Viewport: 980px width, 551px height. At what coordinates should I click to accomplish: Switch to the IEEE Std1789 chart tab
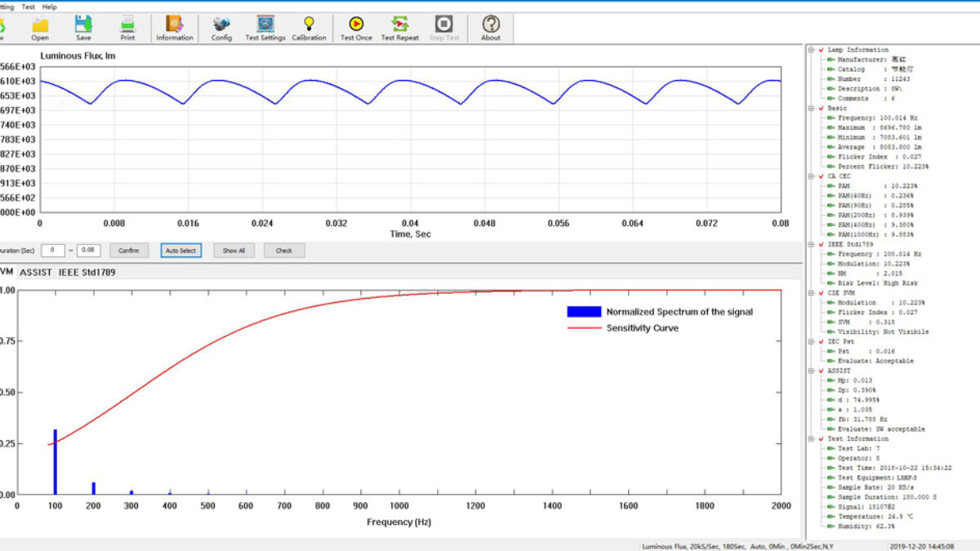[87, 272]
